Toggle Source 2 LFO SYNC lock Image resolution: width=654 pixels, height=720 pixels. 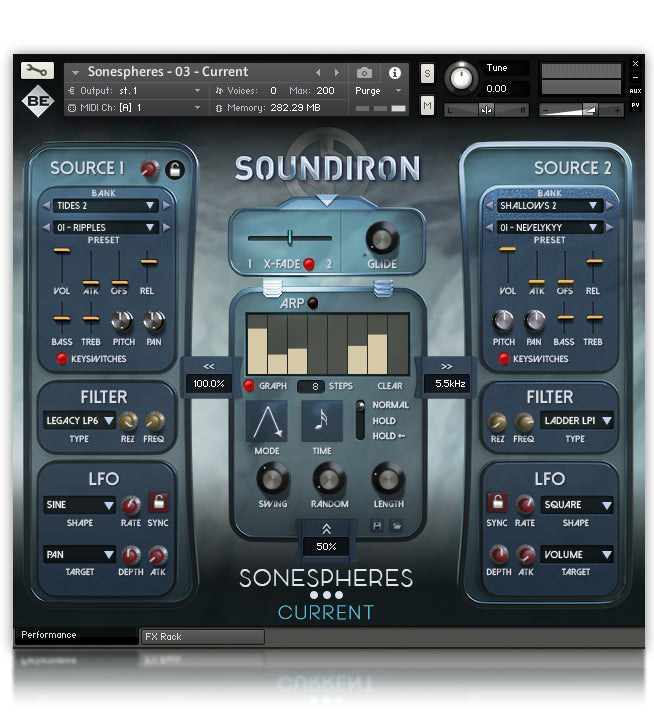(497, 502)
